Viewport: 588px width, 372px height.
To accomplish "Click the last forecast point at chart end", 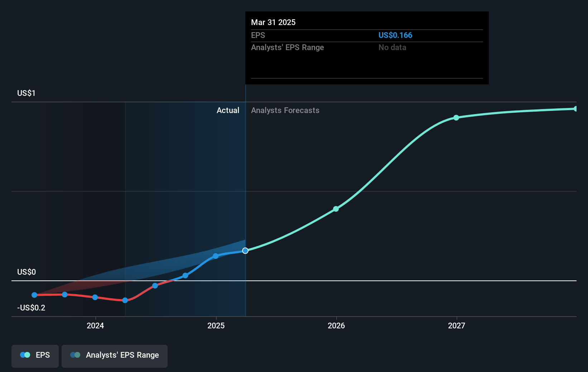I will click(575, 109).
